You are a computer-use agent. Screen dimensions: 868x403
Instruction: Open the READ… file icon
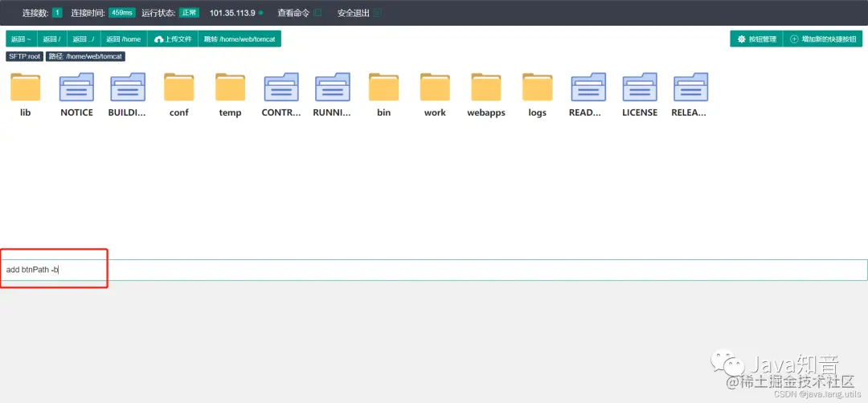tap(588, 87)
